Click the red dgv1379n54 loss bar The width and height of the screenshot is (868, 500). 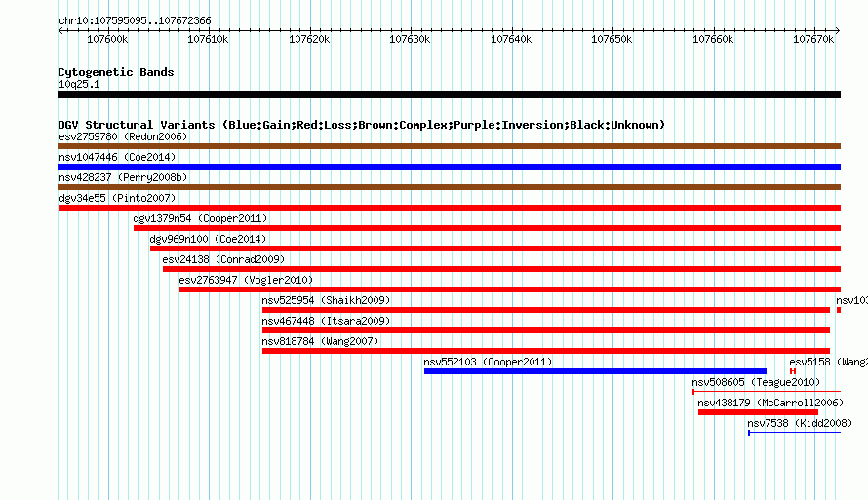point(487,228)
